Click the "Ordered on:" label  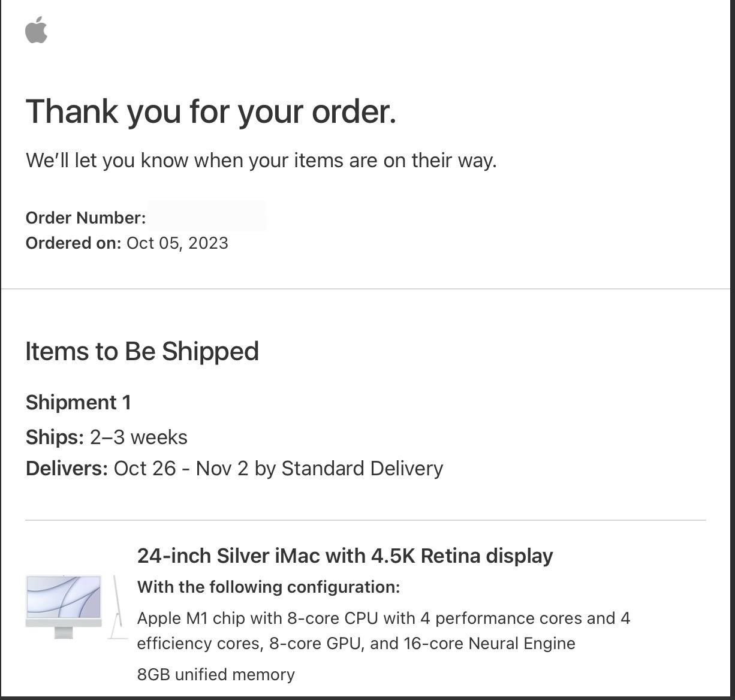point(73,243)
